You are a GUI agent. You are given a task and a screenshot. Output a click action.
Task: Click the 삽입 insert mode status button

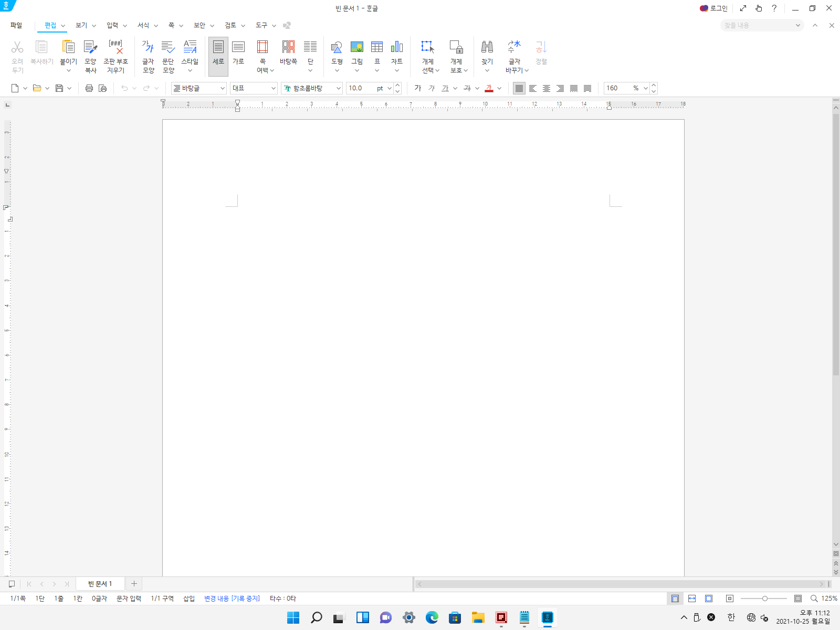tap(189, 598)
